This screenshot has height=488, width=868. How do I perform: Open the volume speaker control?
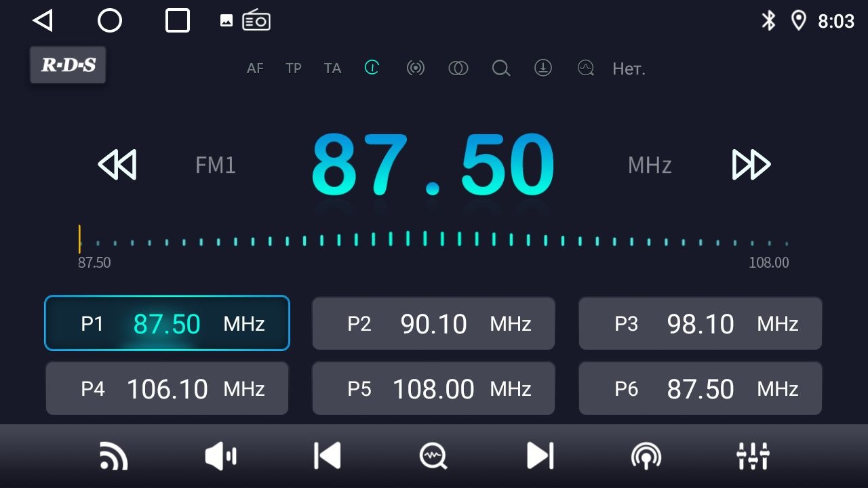[x=220, y=456]
